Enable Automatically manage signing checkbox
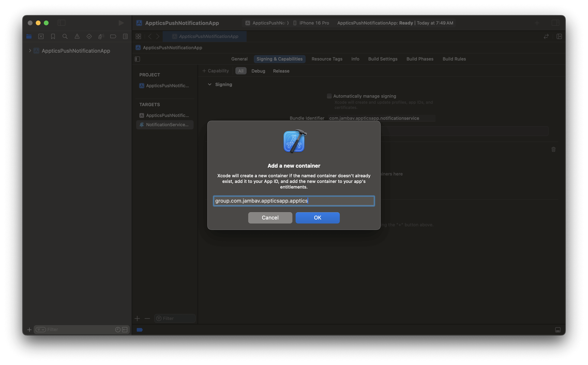The width and height of the screenshot is (588, 365). pyautogui.click(x=329, y=96)
